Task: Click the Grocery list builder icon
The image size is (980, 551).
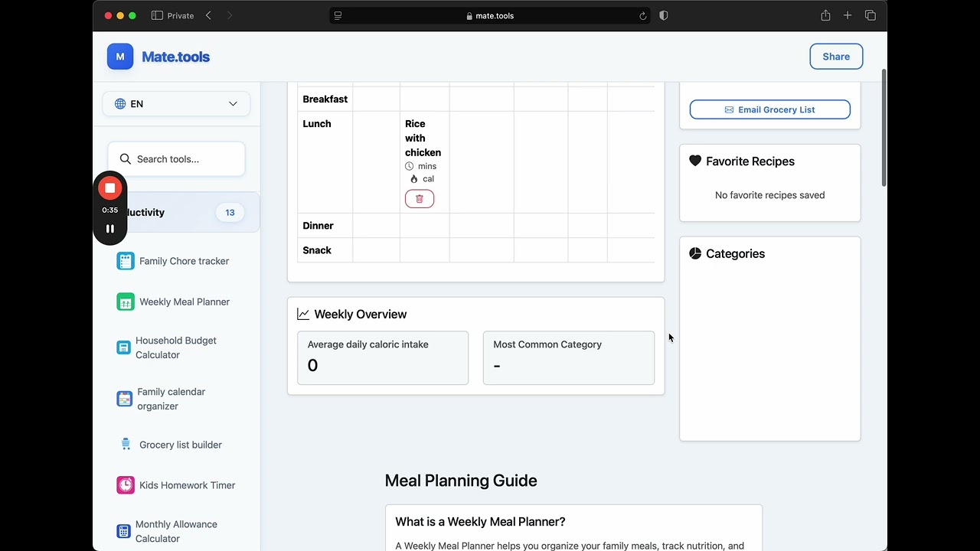Action: 126,445
